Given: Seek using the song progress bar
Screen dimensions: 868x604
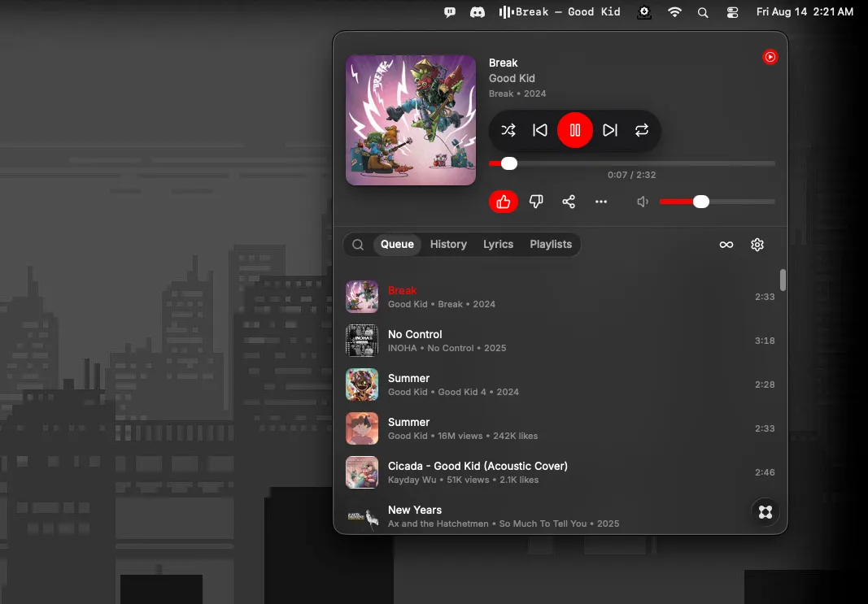Looking at the screenshot, I should point(632,163).
